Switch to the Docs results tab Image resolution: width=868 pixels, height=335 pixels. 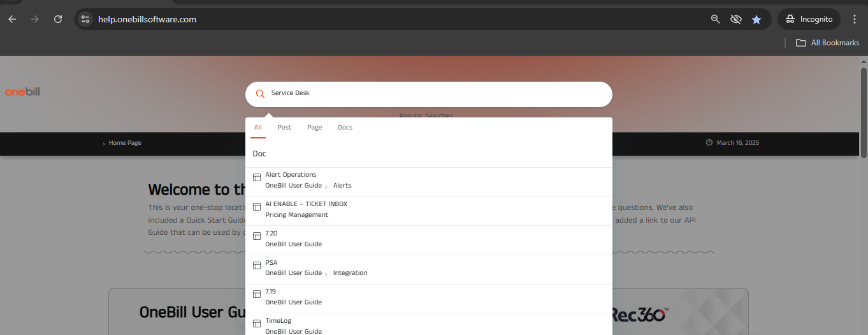pos(345,127)
